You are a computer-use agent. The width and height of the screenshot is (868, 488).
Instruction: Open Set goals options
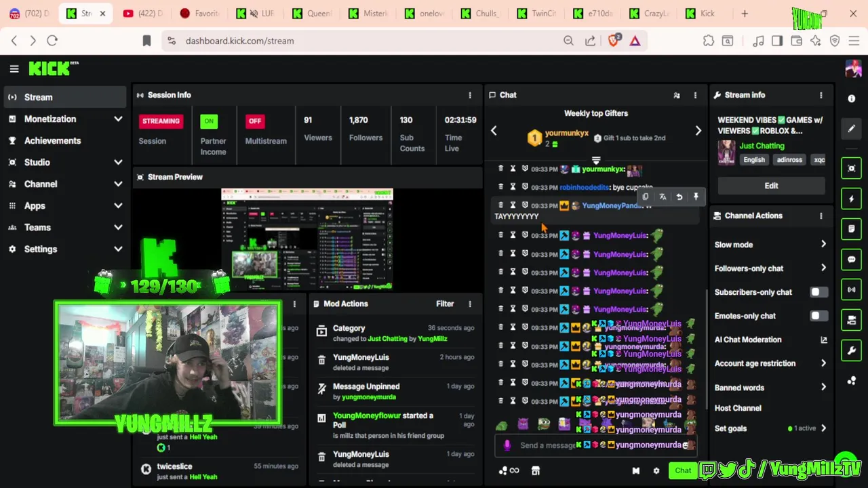tap(771, 428)
